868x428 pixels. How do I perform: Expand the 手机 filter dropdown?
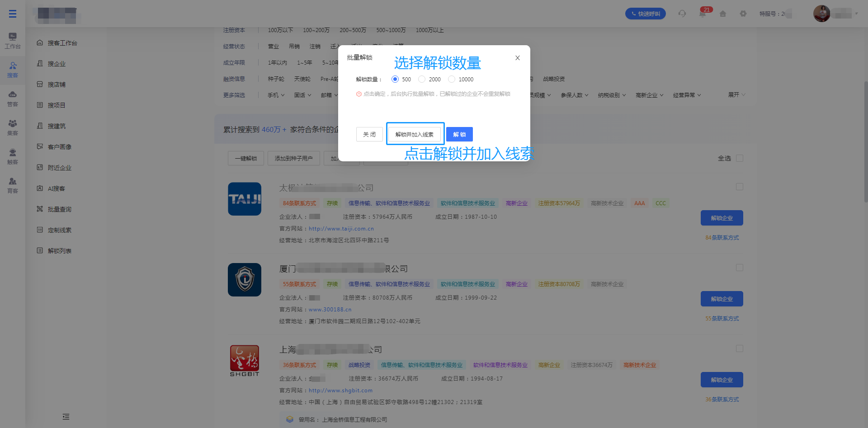[x=276, y=95]
